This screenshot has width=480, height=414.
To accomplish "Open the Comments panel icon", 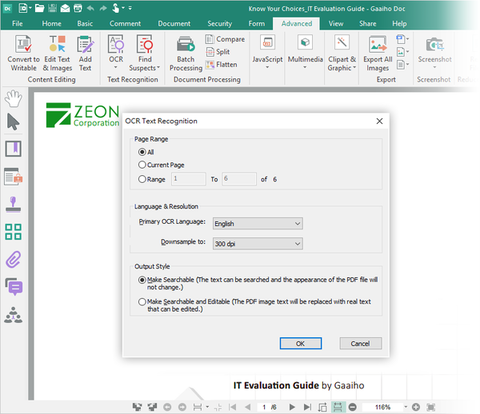I will 14,287.
